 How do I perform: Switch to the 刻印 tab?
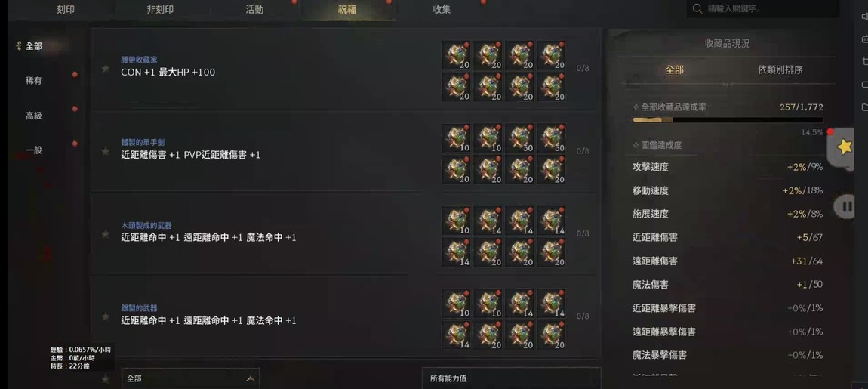click(x=66, y=9)
